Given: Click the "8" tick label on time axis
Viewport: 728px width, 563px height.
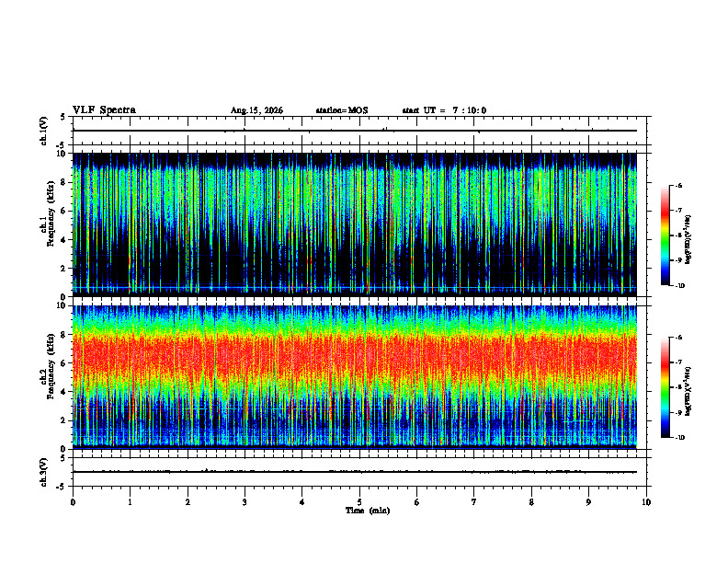Looking at the screenshot, I should coord(531,502).
